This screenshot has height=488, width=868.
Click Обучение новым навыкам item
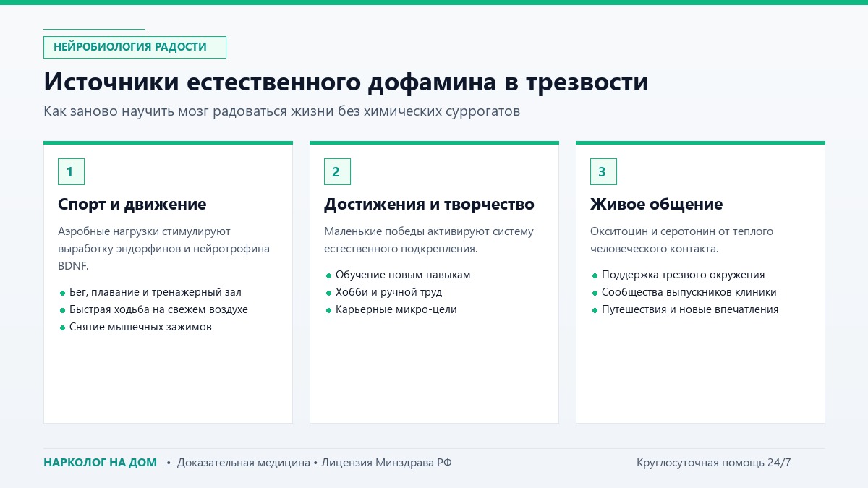coord(403,275)
